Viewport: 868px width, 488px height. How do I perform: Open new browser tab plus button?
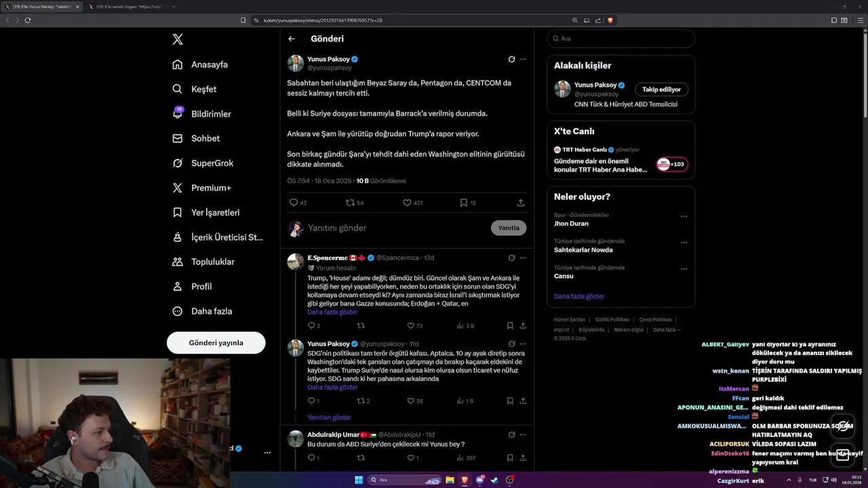tap(173, 7)
